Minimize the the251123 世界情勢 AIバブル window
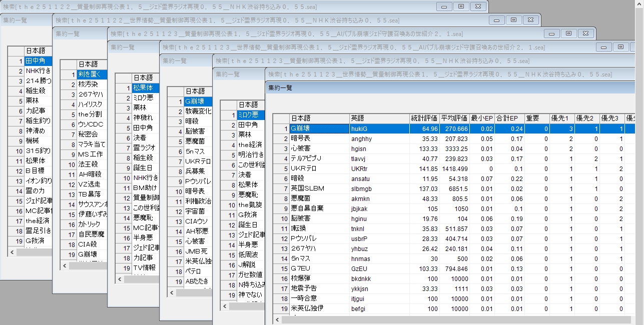 click(x=604, y=47)
